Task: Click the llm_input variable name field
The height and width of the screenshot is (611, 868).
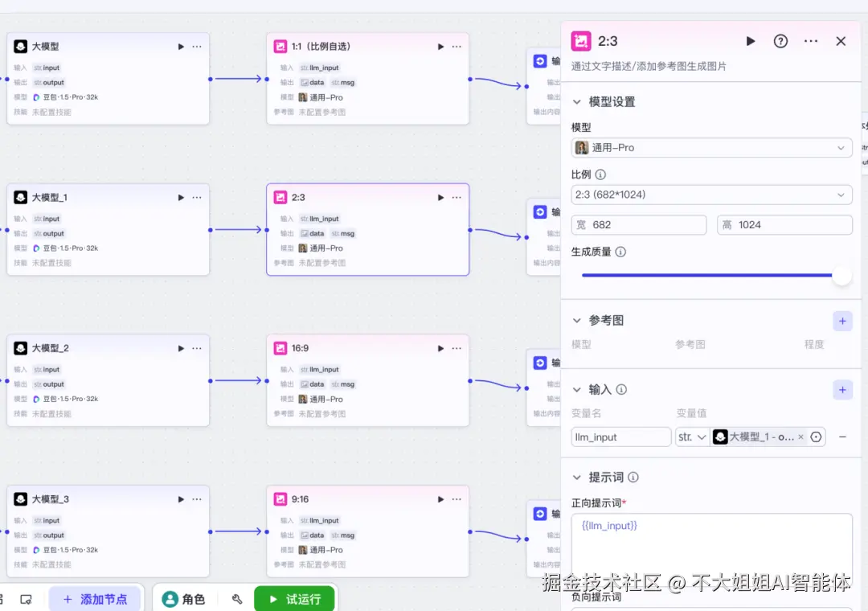Action: coord(621,437)
